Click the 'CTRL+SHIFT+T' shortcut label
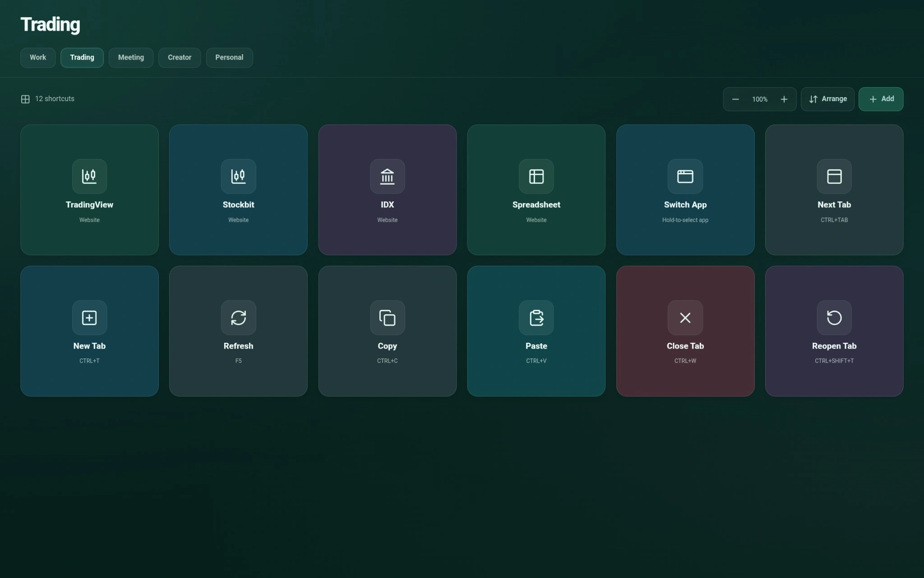 point(834,361)
